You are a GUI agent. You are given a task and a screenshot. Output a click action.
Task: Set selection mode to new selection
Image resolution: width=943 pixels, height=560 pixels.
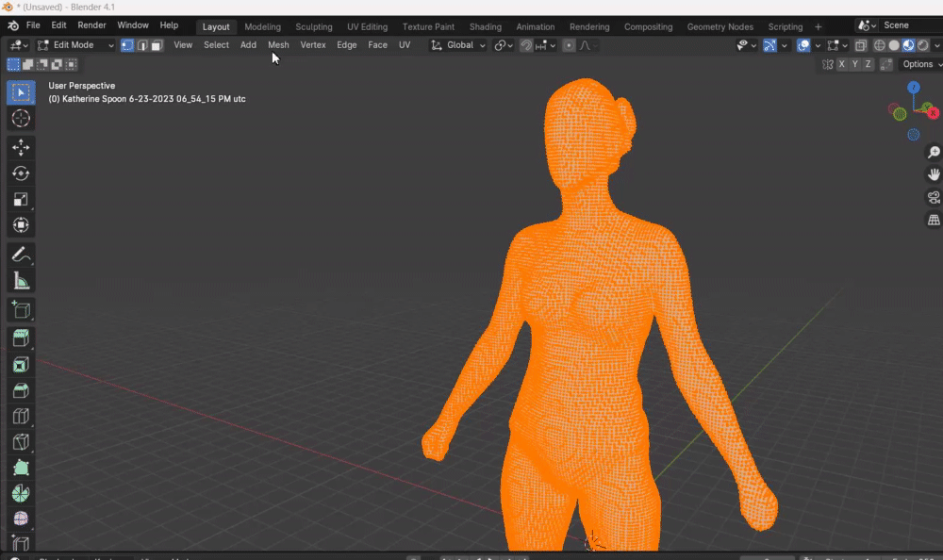(x=13, y=64)
